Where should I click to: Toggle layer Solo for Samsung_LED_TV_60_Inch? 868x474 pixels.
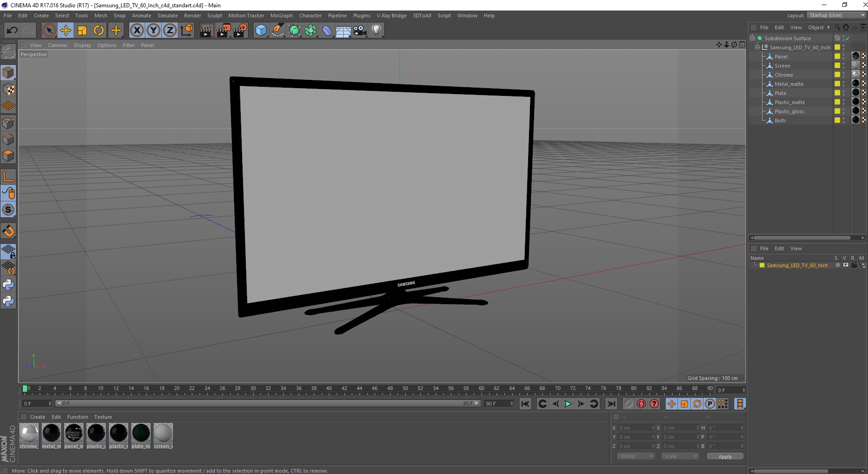click(837, 265)
